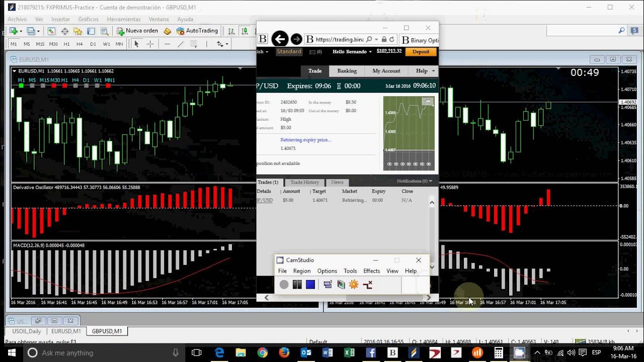Viewport: 644px width, 362px height.
Task: Select the candlestick chart type icon
Action: pyautogui.click(x=245, y=31)
